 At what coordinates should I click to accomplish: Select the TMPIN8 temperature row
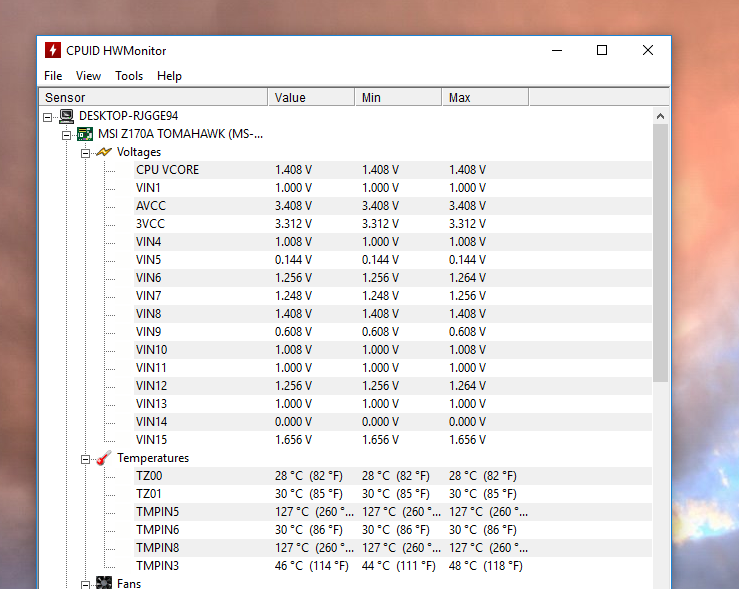[393, 548]
